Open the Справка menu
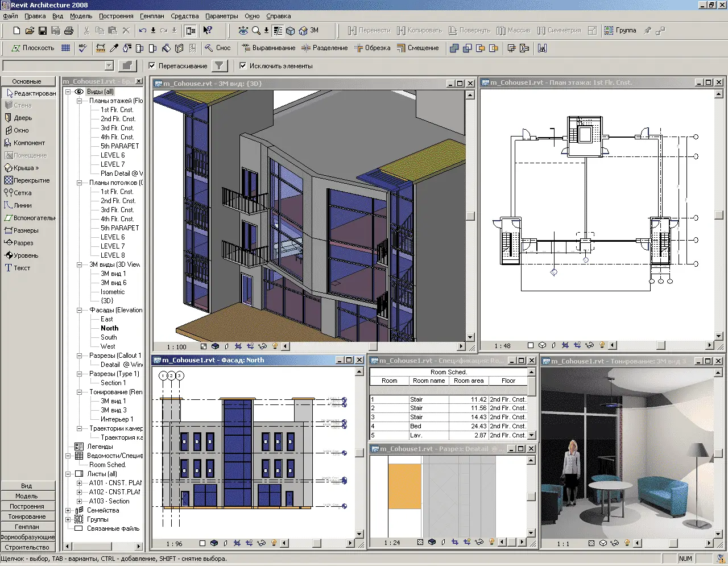This screenshot has height=566, width=728. (x=279, y=16)
